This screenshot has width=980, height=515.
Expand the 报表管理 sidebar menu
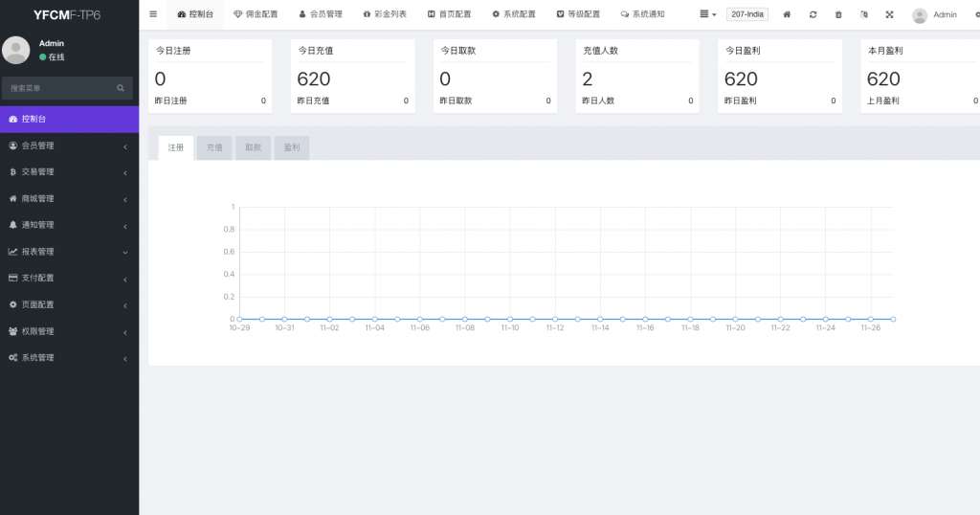[69, 252]
